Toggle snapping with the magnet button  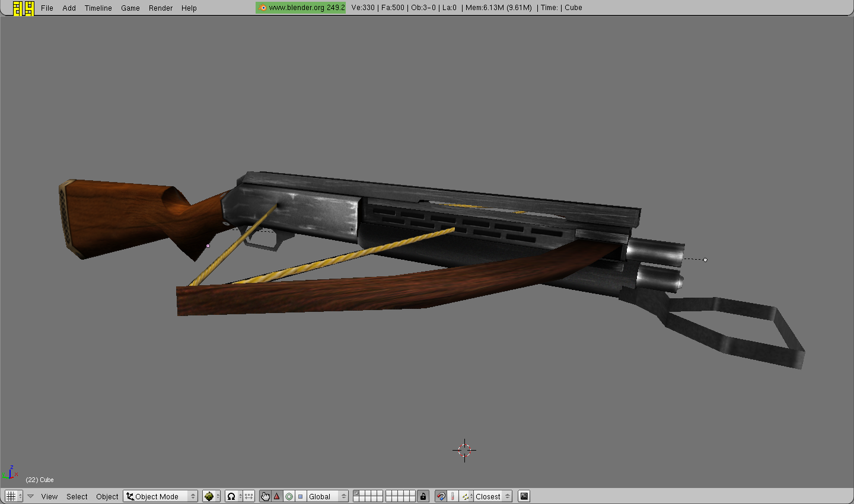tap(441, 496)
